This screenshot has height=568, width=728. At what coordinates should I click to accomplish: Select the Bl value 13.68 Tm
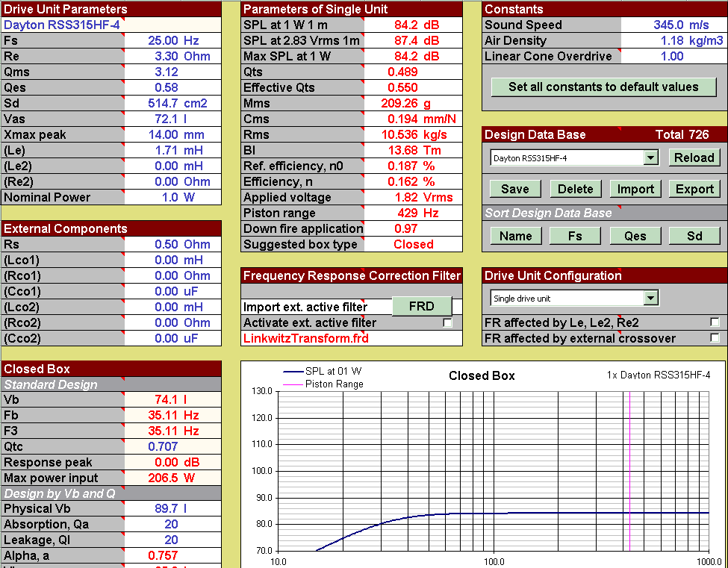413,150
